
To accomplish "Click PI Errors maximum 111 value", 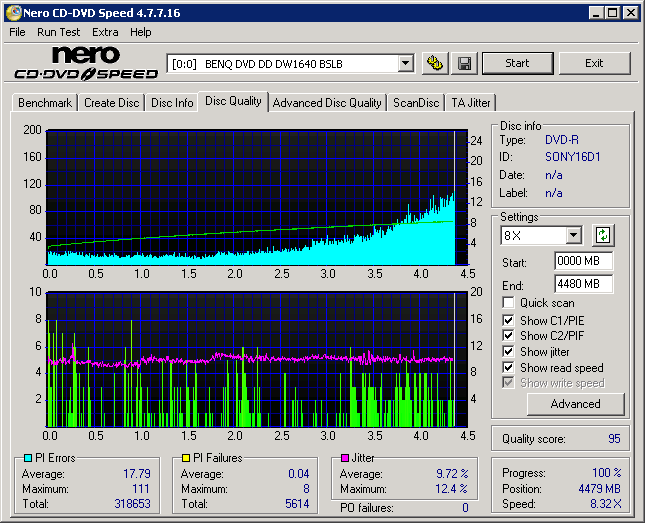I will (x=141, y=489).
